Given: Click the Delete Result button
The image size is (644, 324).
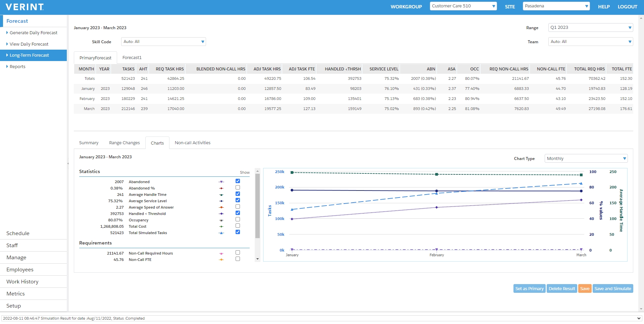Looking at the screenshot, I should (561, 288).
